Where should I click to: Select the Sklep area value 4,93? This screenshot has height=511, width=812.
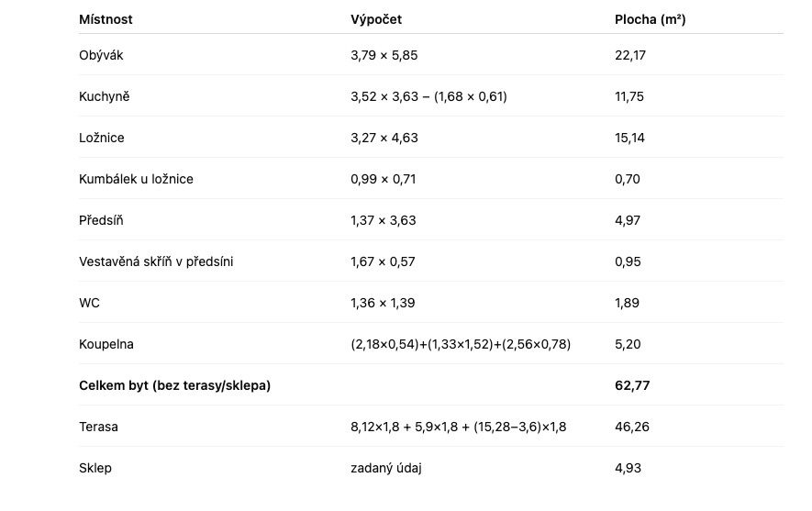coord(628,468)
